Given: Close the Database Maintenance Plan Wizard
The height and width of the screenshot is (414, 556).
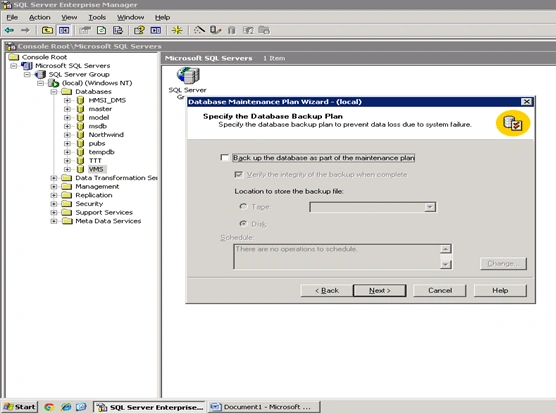Looking at the screenshot, I should 527,102.
